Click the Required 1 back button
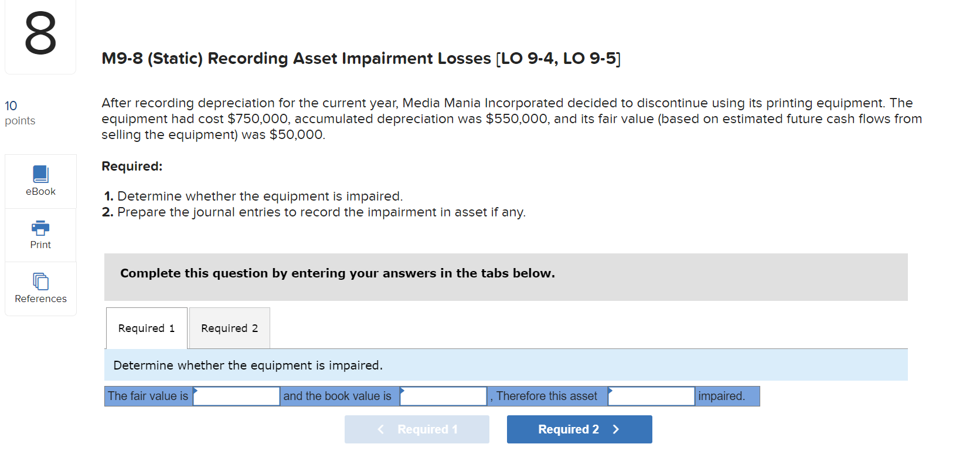Screen dimensions: 980x454 tap(417, 429)
